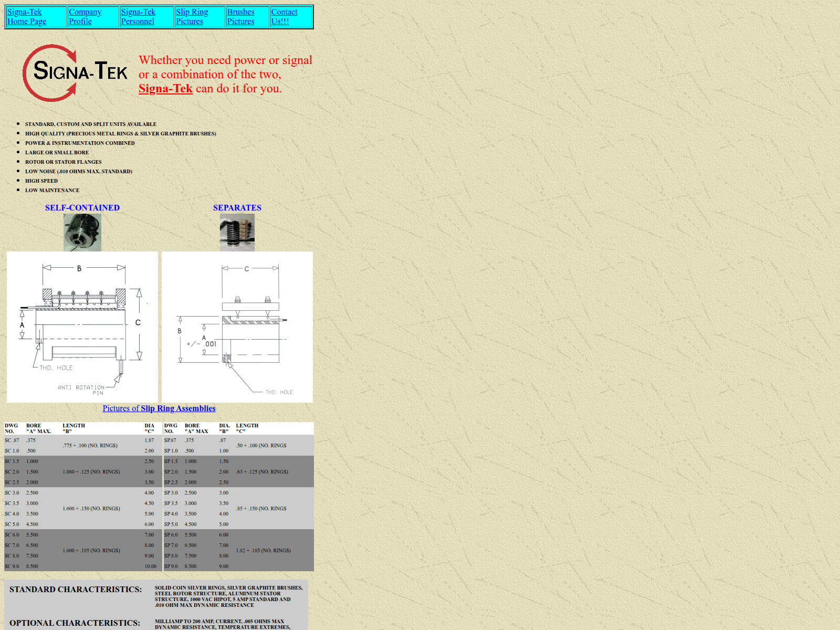The width and height of the screenshot is (840, 630).
Task: Click 'HIGH SPEED' bullet item
Action: pos(41,181)
